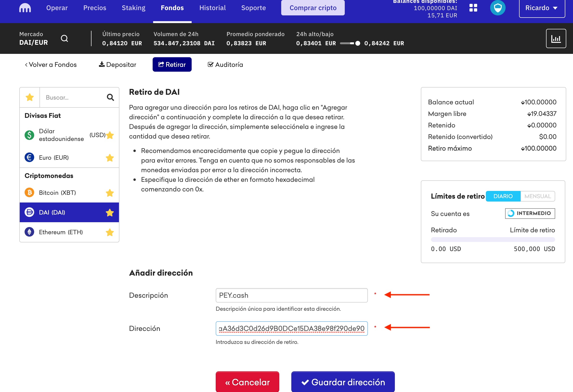Open the Ricardo account dropdown

click(x=542, y=8)
